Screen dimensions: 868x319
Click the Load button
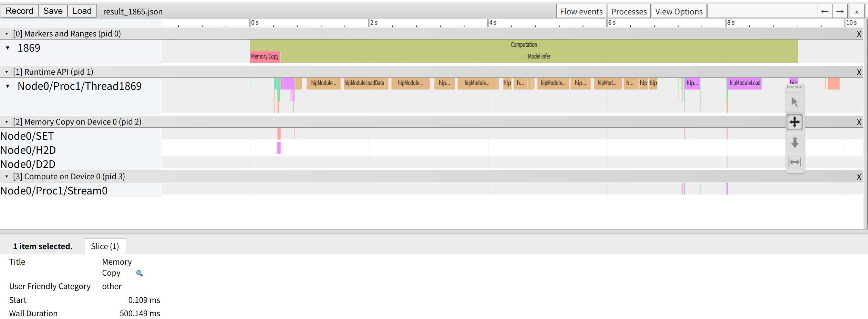pyautogui.click(x=82, y=11)
